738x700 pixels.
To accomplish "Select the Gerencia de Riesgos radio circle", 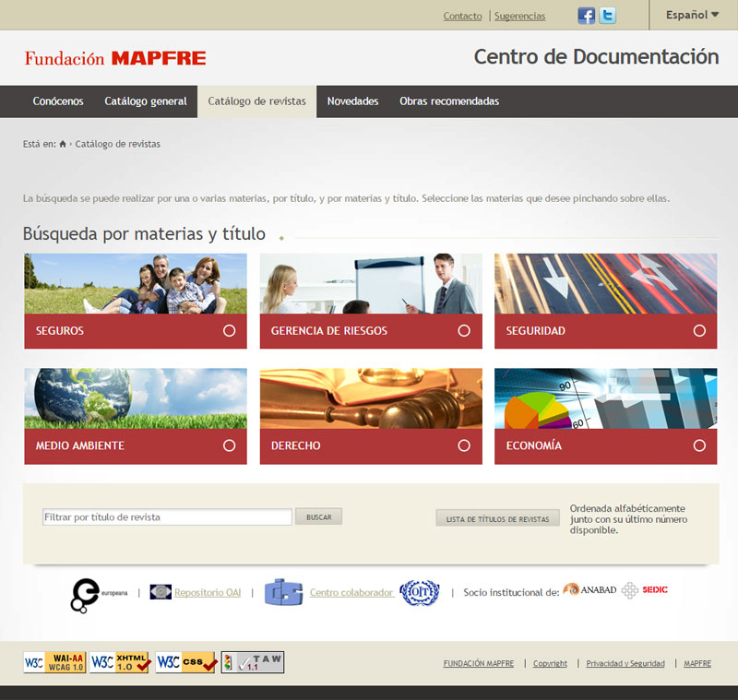I will click(464, 331).
